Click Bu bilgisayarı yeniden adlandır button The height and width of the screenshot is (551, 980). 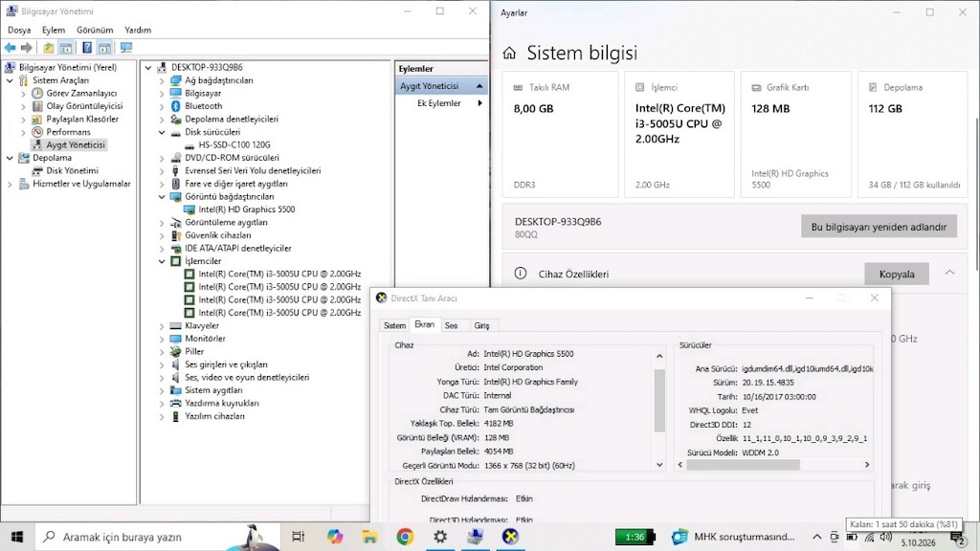coord(879,227)
